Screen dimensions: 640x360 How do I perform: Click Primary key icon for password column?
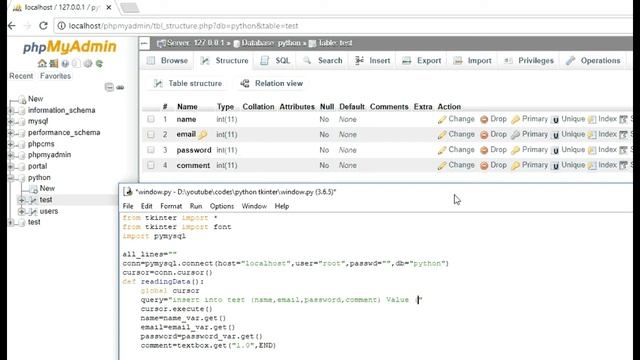(516, 150)
